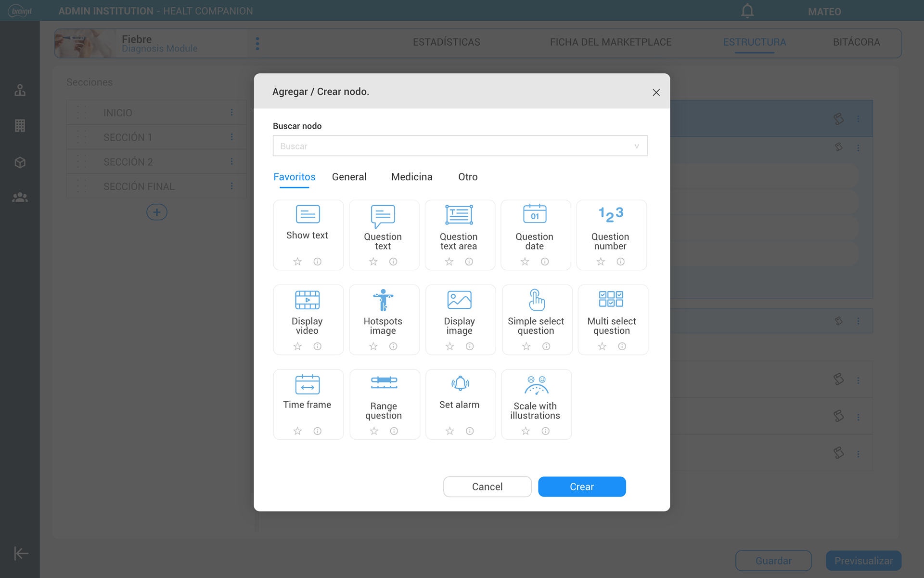This screenshot has height=578, width=924.
Task: Click the Crear button
Action: point(581,486)
